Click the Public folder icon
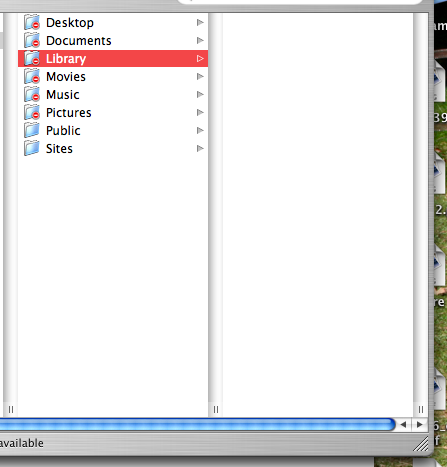 (32, 130)
